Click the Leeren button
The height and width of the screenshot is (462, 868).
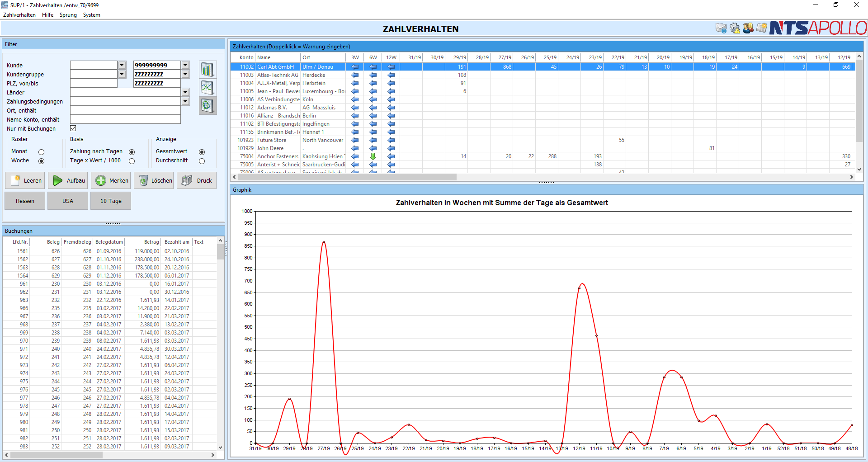coord(25,180)
